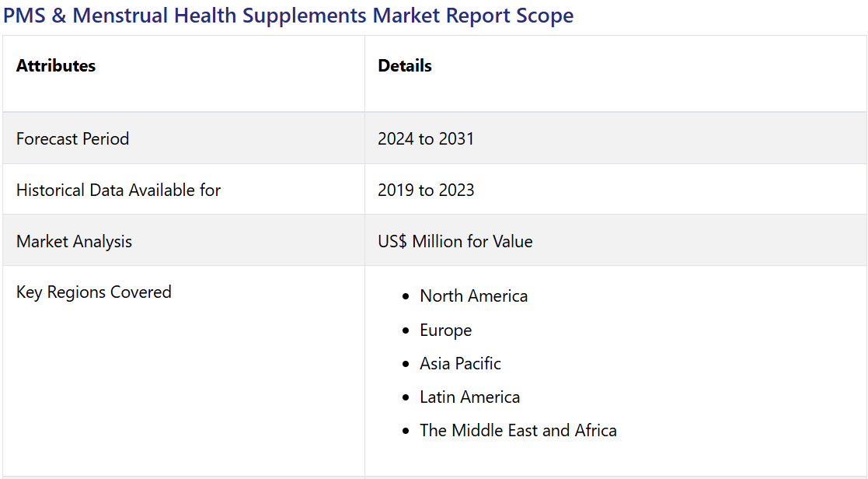Click the Forecast Period cell
Screen dimensions: 868x479
click(73, 139)
